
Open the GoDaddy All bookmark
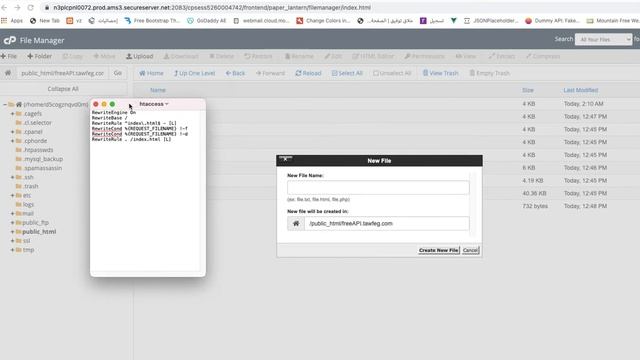(207, 20)
